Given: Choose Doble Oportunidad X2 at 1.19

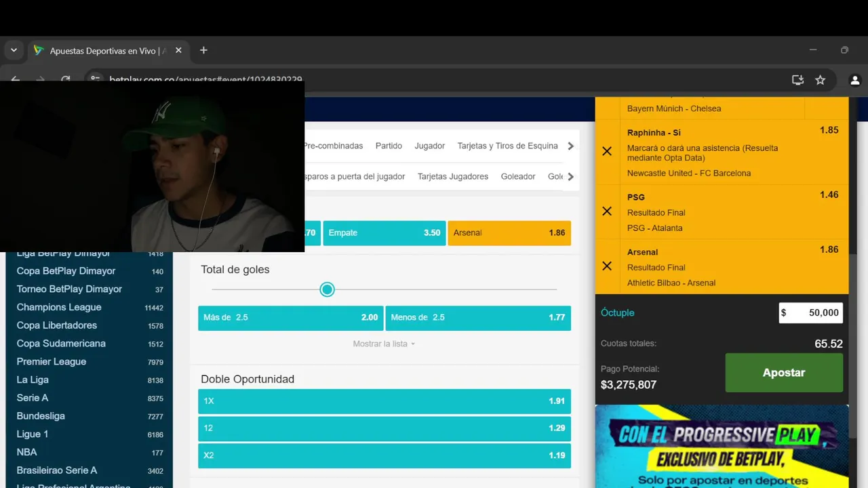Looking at the screenshot, I should (x=384, y=455).
